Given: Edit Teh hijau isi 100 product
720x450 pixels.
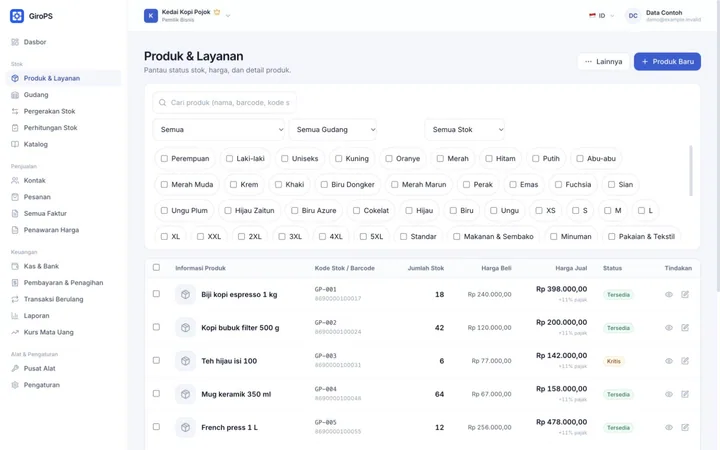Looking at the screenshot, I should pos(685,361).
